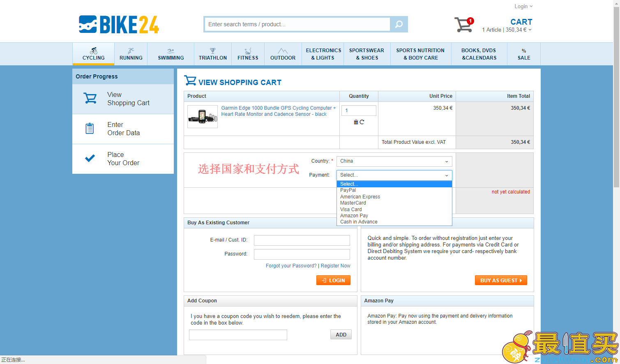Click Enter Order Data progress step
This screenshot has width=620, height=364.
(123, 129)
